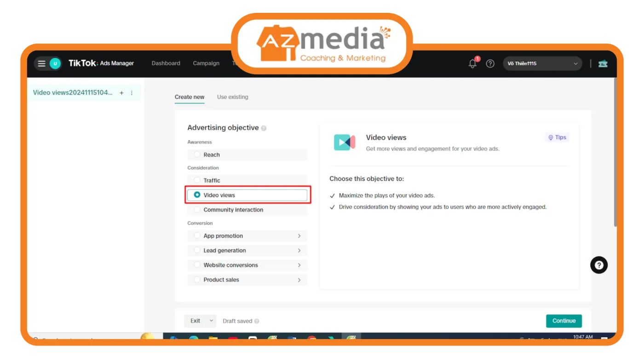Open the campaign three-dot menu in sidebar

(x=132, y=93)
